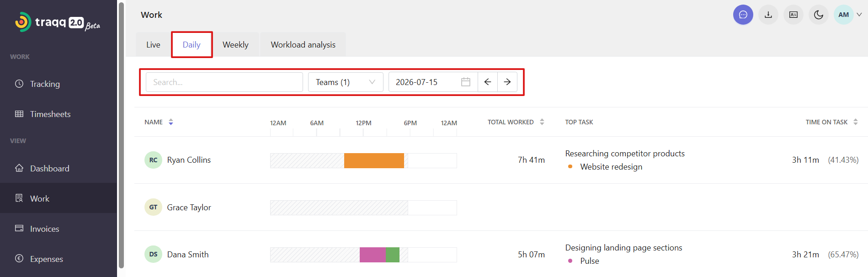Click the (41.43%) percentage for Ryan Collins

pyautogui.click(x=843, y=160)
